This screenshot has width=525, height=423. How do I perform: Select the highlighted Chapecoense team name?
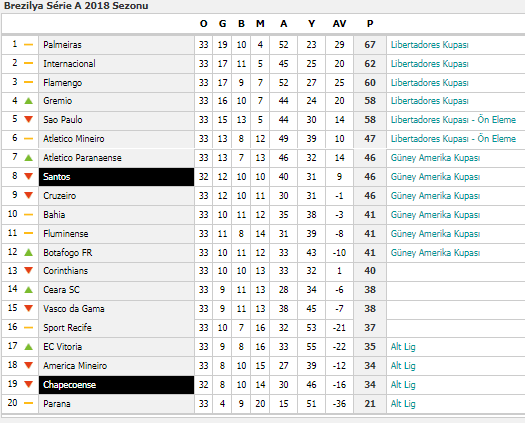pos(70,384)
